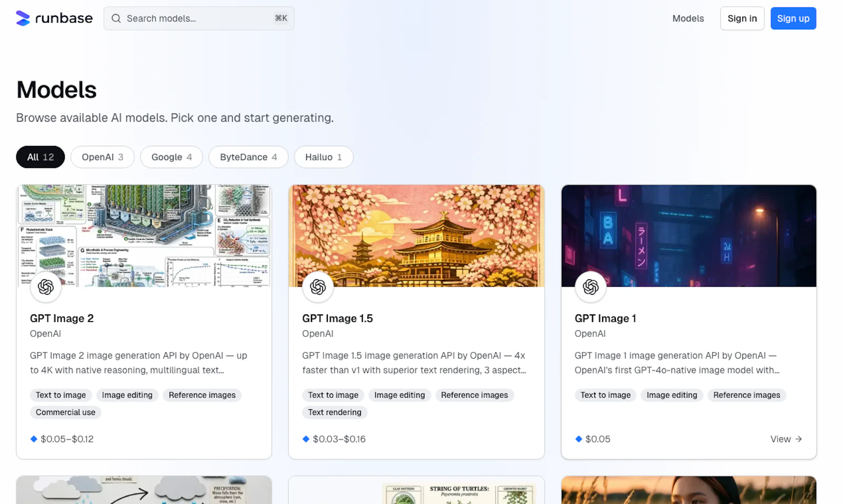This screenshot has width=843, height=504.
Task: Click Text rendering tag on GPT Image 1.5
Action: pyautogui.click(x=335, y=412)
